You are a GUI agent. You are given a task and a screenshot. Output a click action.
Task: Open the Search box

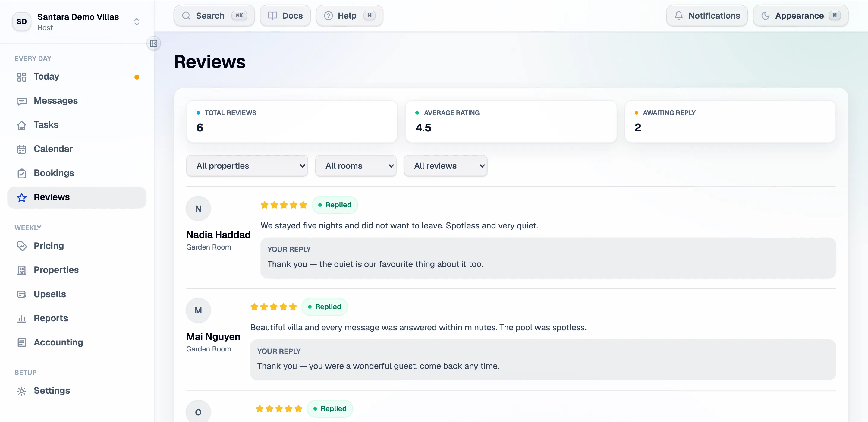214,16
